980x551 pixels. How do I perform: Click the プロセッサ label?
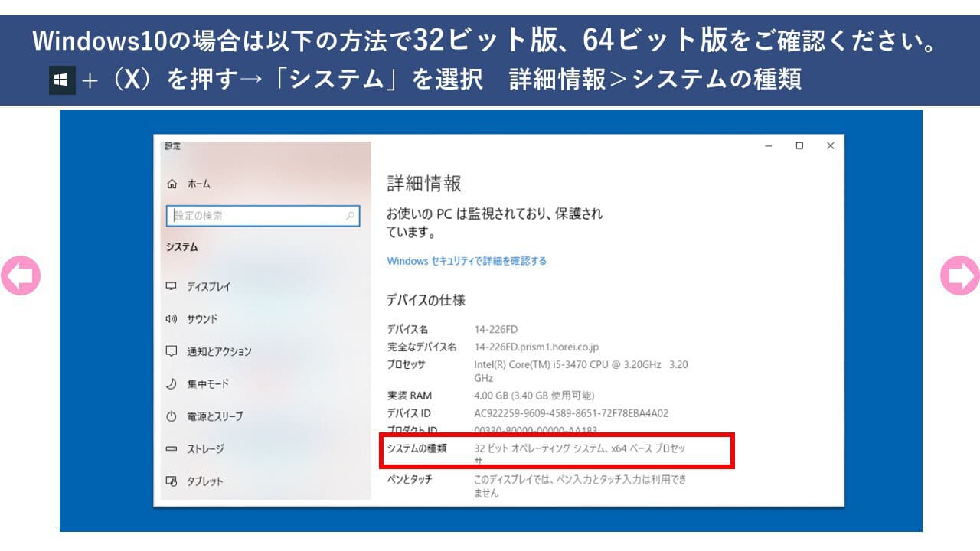tap(406, 365)
